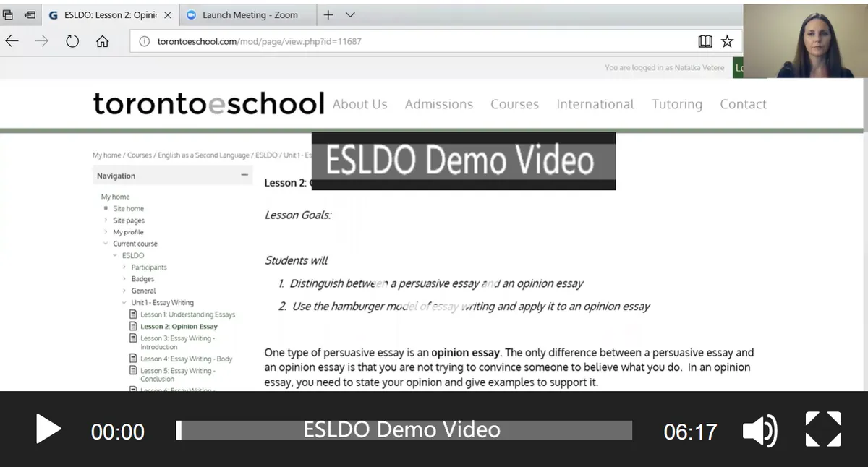Select the play button on the video
Viewport: 868px width, 467px height.
pos(48,429)
